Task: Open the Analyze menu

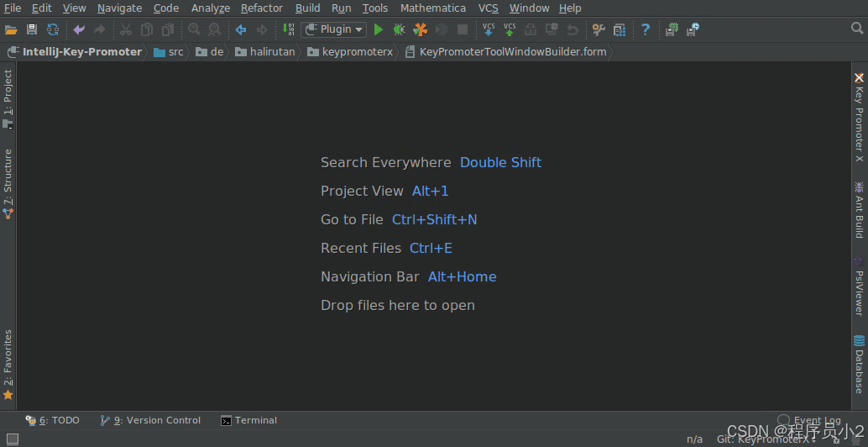Action: tap(211, 8)
